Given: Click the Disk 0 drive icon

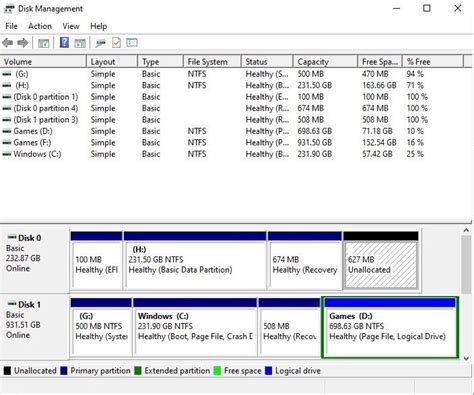Looking at the screenshot, I should click(12, 237).
